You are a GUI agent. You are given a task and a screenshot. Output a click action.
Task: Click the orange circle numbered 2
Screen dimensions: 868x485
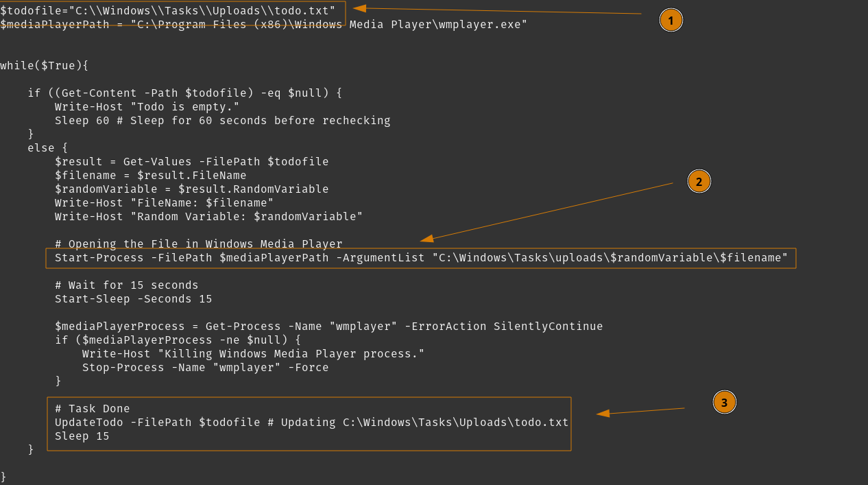[699, 181]
